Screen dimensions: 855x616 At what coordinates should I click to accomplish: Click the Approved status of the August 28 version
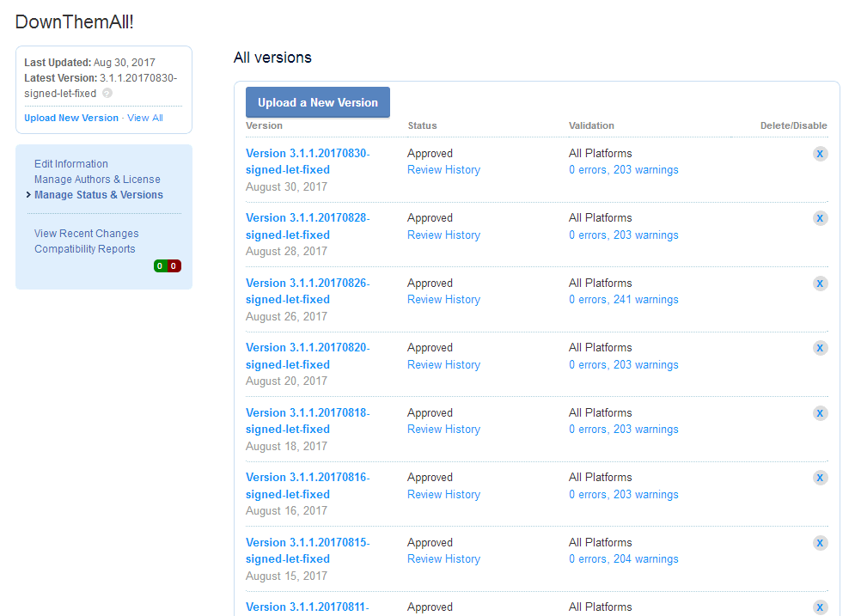click(x=430, y=218)
